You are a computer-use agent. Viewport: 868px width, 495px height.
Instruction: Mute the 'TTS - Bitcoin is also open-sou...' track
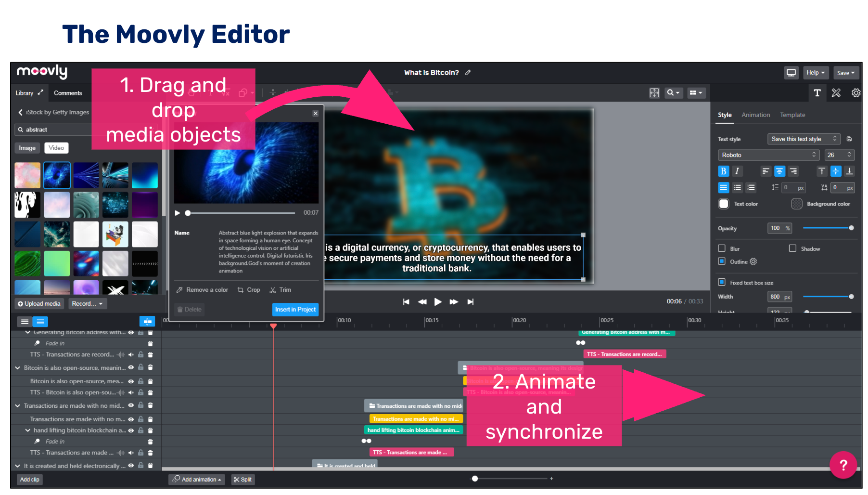(131, 393)
